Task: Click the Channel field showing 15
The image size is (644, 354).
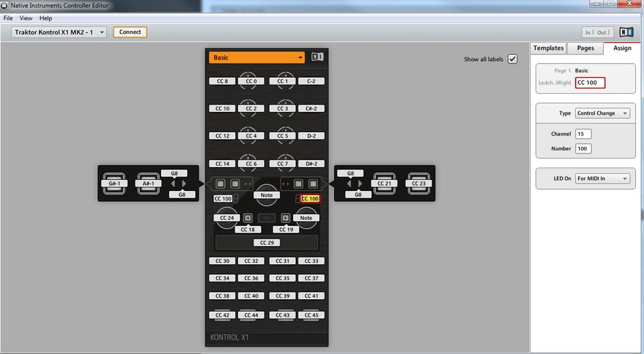Action: tap(583, 134)
